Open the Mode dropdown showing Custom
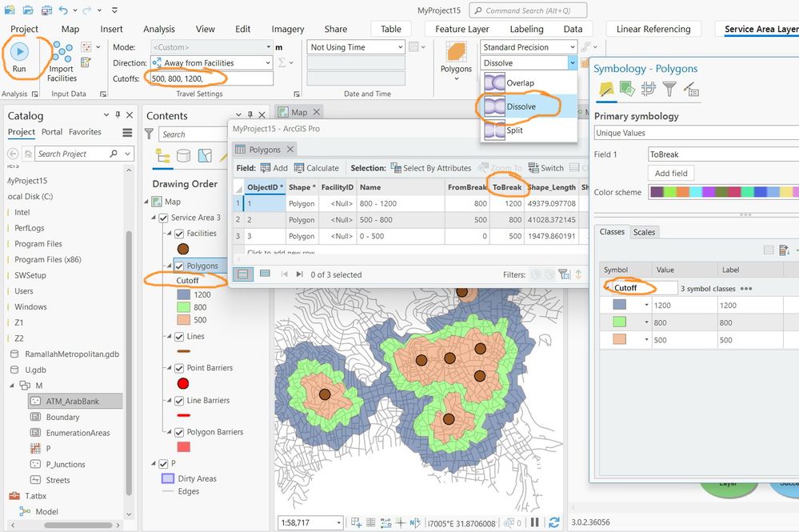This screenshot has width=799, height=532. [211, 47]
